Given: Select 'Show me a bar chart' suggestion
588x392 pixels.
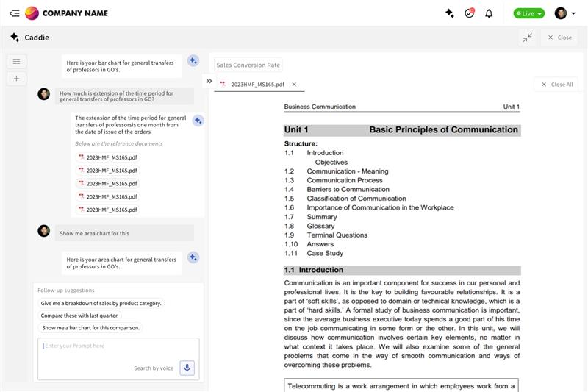Looking at the screenshot, I should (x=90, y=328).
